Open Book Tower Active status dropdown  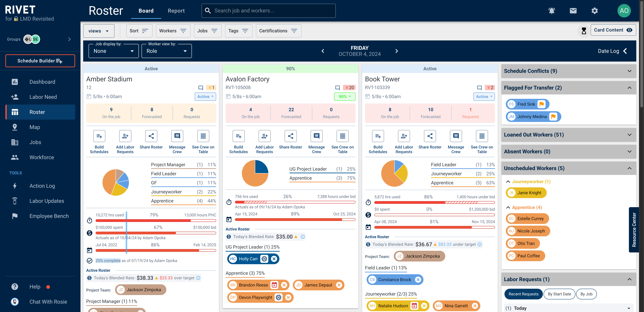tap(484, 96)
